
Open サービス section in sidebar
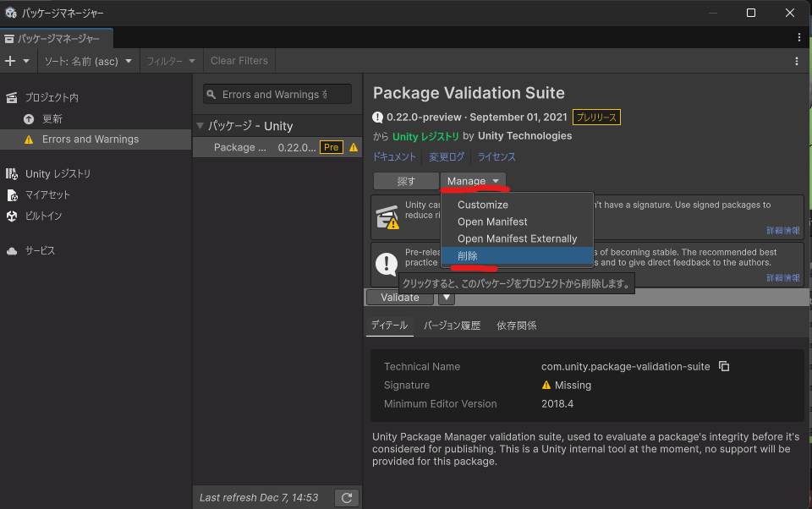click(40, 250)
